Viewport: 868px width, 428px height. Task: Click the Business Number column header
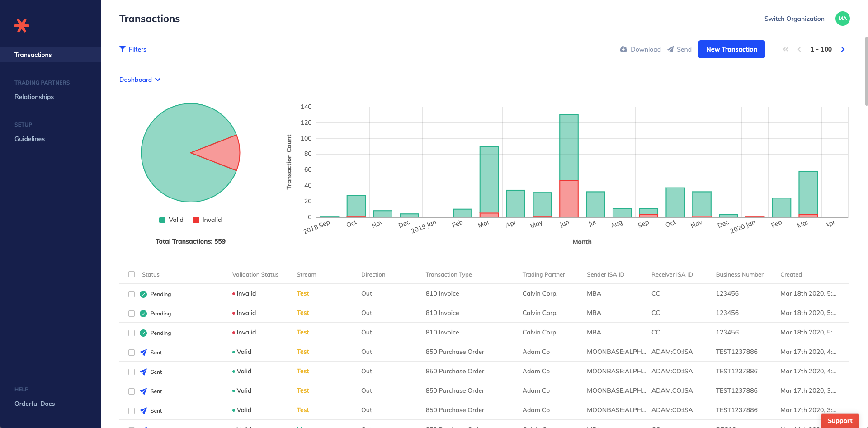pyautogui.click(x=740, y=274)
